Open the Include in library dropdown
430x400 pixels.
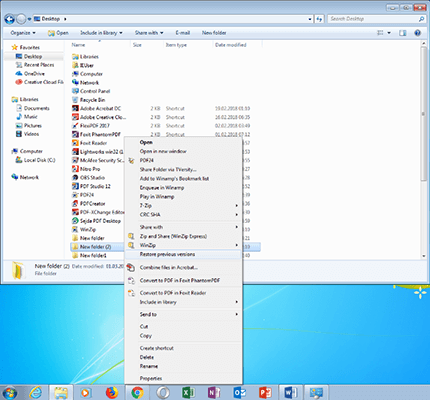tap(101, 33)
